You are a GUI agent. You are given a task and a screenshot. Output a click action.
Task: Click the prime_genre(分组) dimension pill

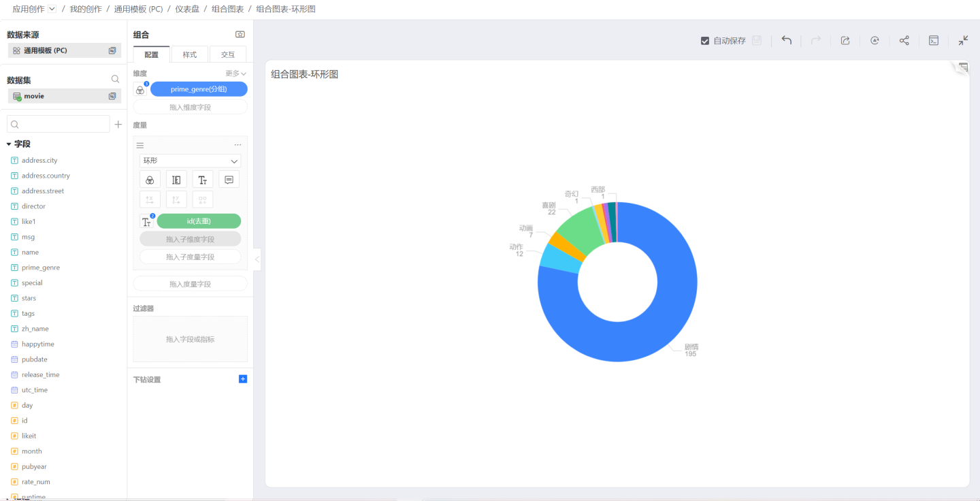tap(199, 89)
